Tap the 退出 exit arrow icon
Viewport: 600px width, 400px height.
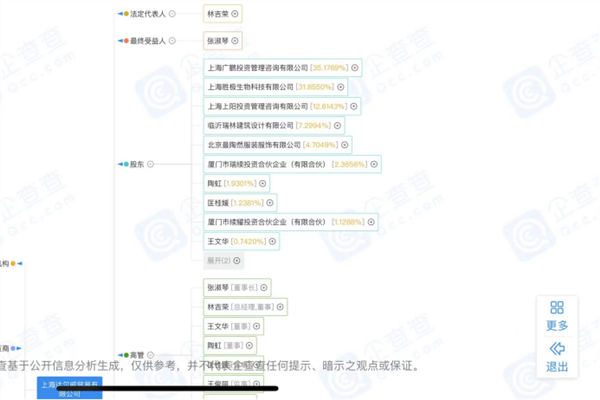(557, 356)
